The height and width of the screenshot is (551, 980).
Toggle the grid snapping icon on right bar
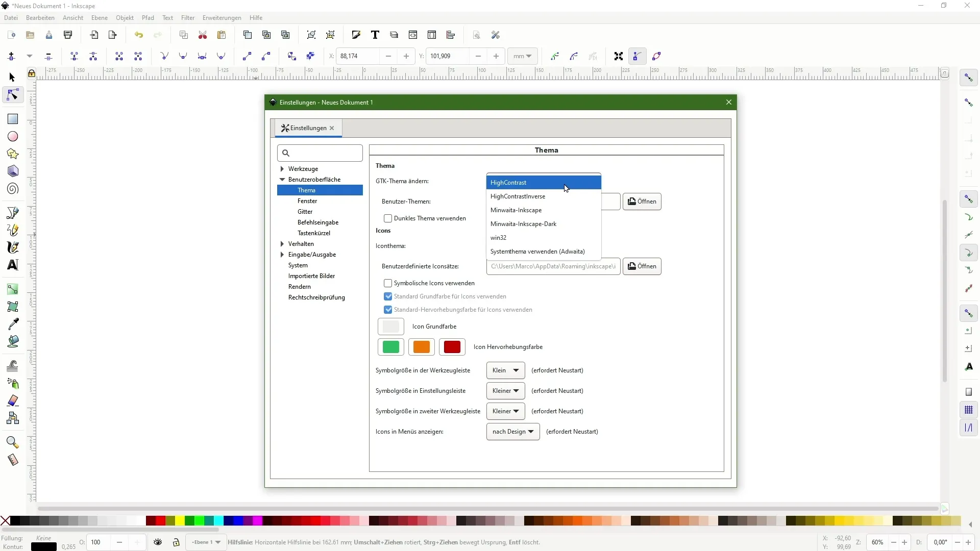pos(969,410)
